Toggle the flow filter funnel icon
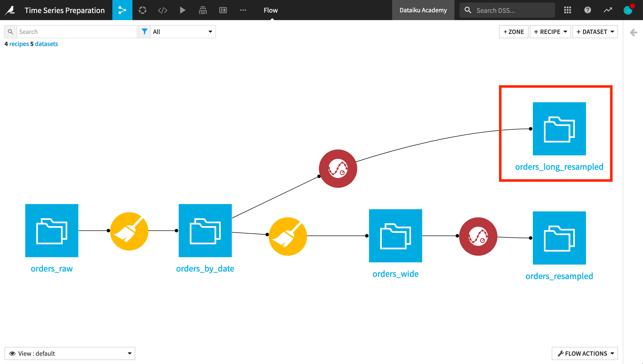This screenshot has height=364, width=643. (145, 31)
